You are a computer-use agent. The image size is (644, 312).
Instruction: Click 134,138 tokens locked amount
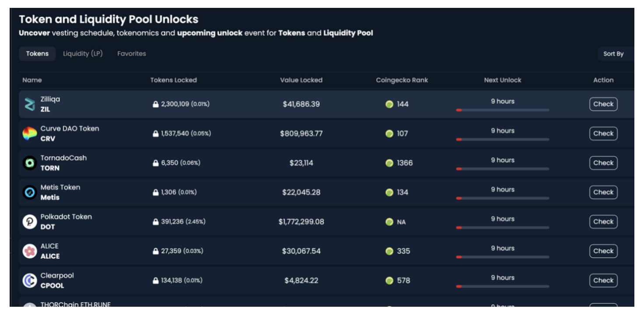171,280
